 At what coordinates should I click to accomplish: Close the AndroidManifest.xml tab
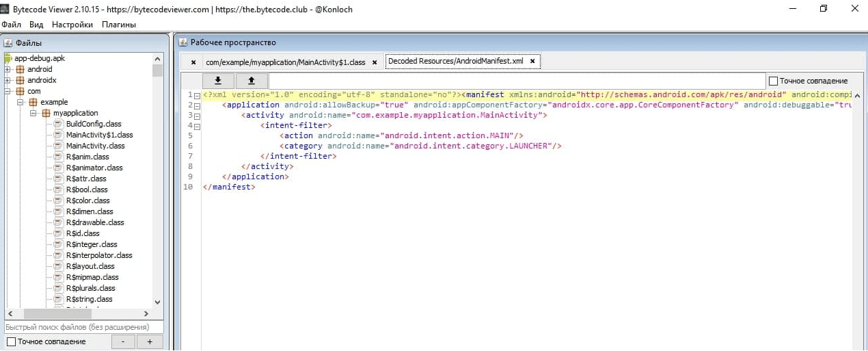tap(532, 62)
